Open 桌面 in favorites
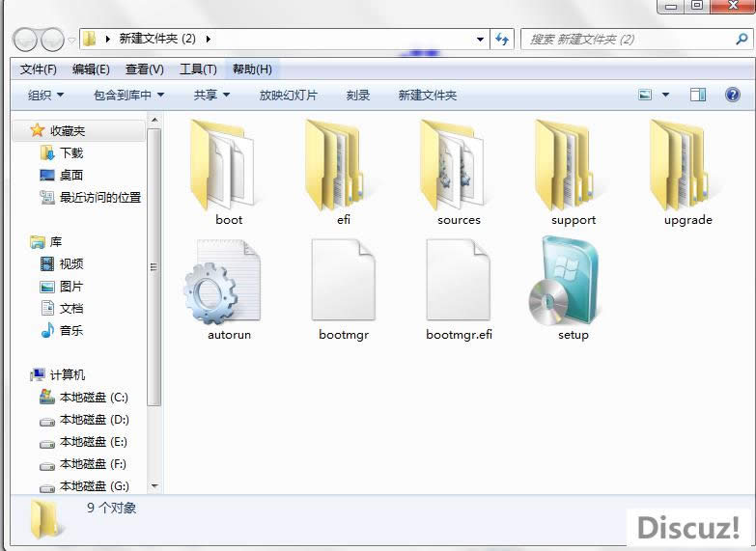Screen dimensions: 756x551 (x=61, y=175)
